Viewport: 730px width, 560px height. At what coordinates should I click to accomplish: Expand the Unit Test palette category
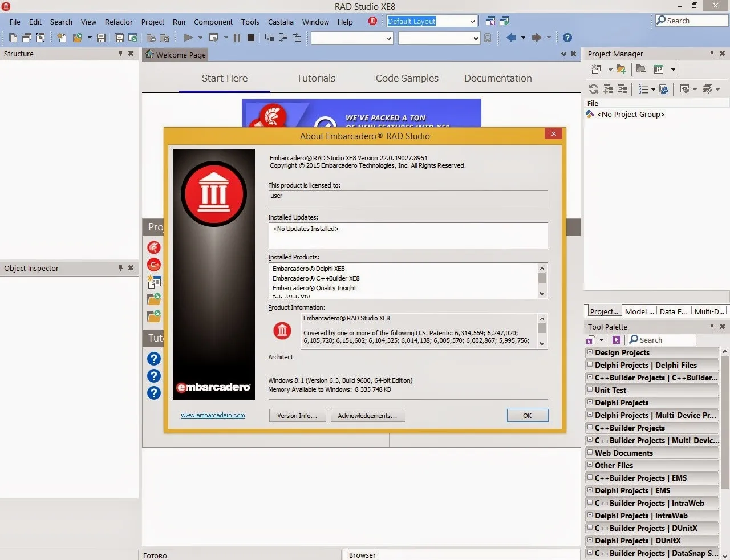[x=590, y=390]
